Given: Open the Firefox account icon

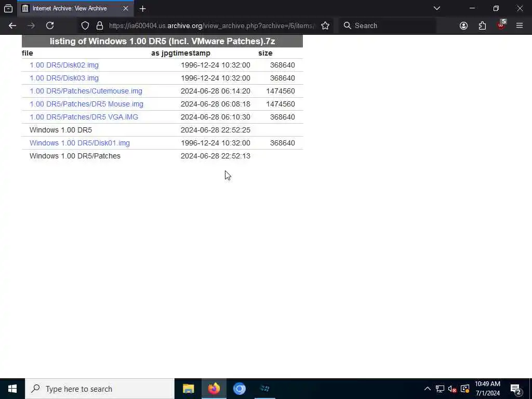Looking at the screenshot, I should point(463,25).
